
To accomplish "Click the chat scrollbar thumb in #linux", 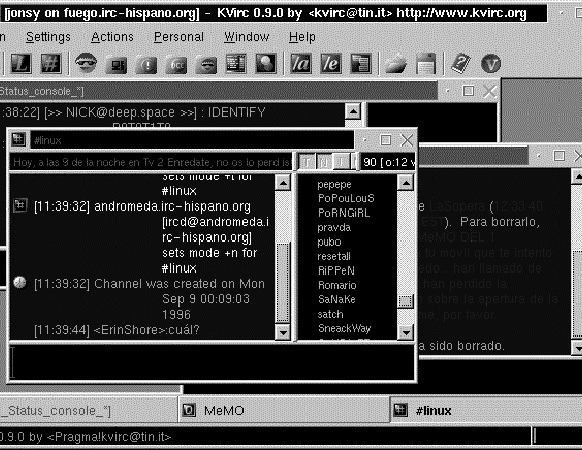I will [283, 282].
